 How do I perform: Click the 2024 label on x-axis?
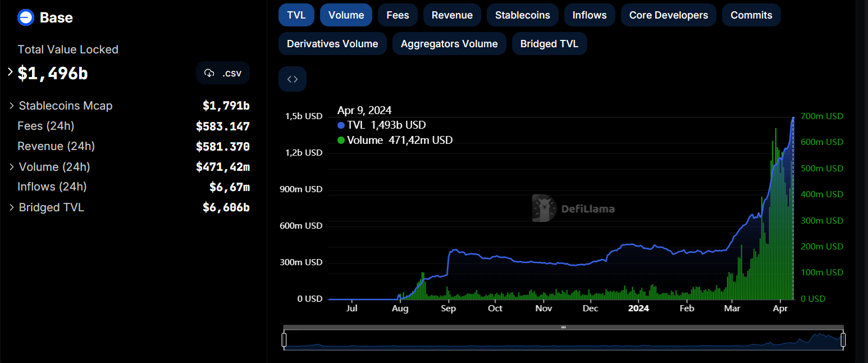(638, 308)
